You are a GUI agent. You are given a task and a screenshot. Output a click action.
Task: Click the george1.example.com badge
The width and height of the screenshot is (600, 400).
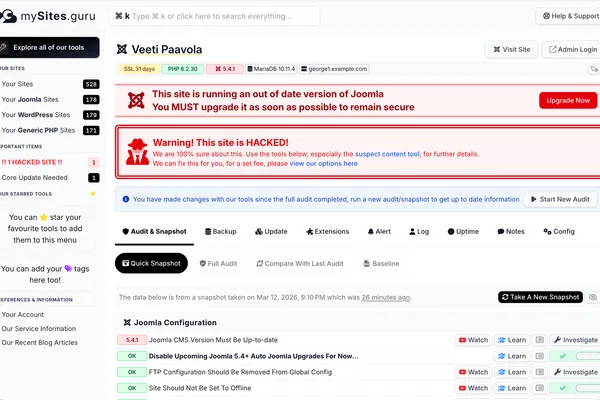coord(334,69)
